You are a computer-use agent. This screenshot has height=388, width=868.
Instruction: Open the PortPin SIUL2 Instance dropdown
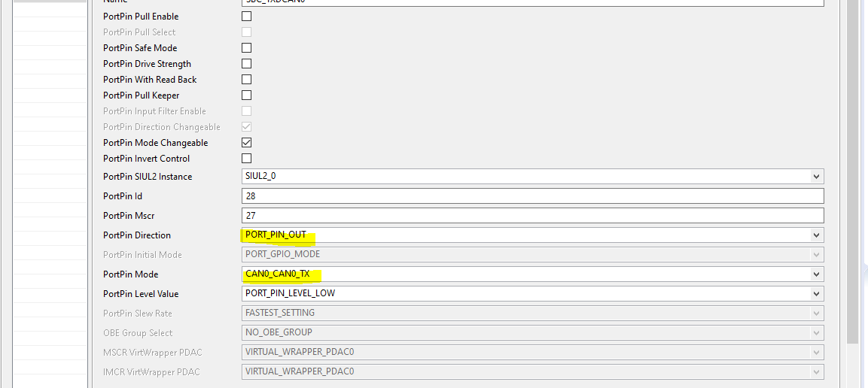coord(816,177)
